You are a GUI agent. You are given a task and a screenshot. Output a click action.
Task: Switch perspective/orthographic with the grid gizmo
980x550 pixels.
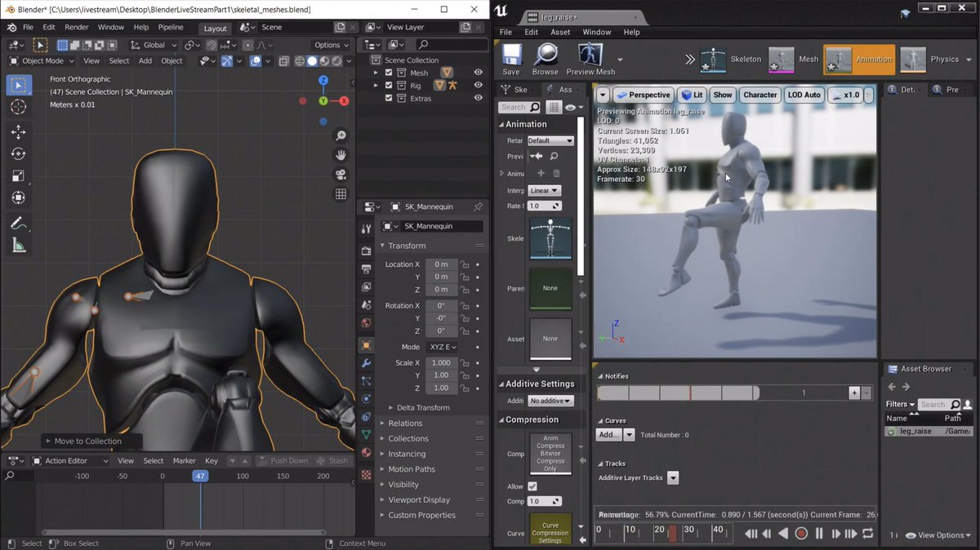click(341, 194)
